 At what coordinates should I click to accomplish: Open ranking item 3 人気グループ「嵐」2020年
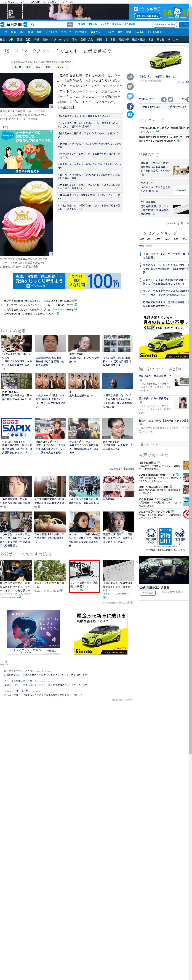point(164,282)
